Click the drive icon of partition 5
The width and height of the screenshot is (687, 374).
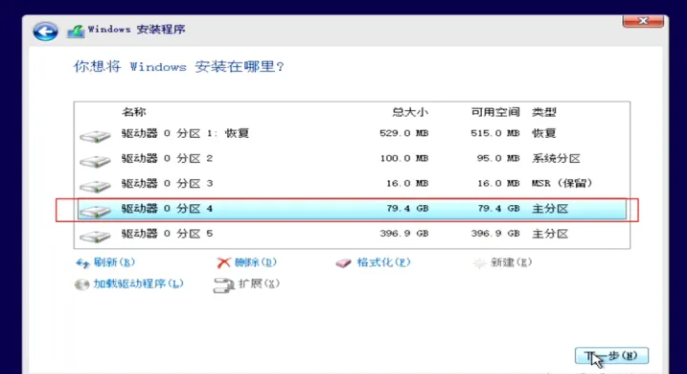(x=95, y=236)
